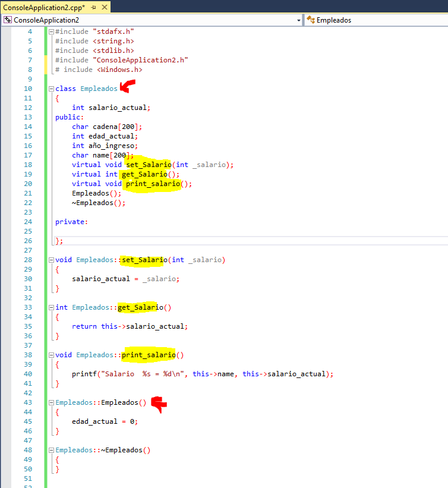Collapse the get_Salario function body
The width and height of the screenshot is (448, 488).
(x=51, y=307)
